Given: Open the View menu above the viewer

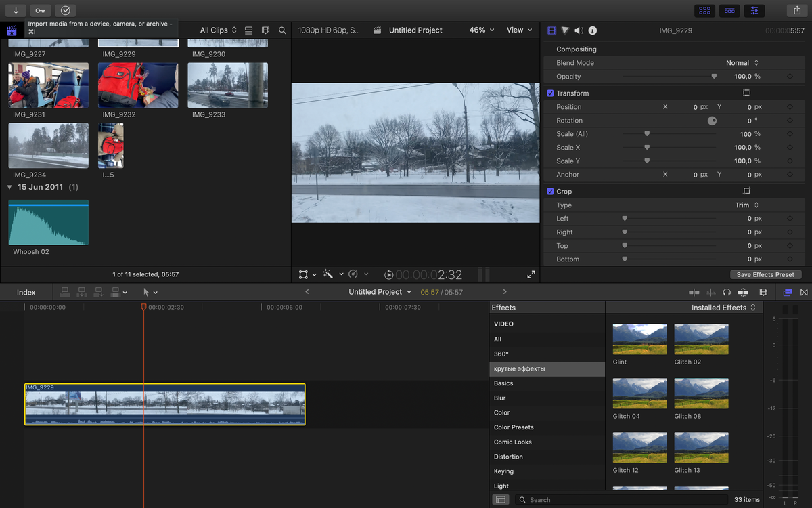Looking at the screenshot, I should [x=518, y=30].
